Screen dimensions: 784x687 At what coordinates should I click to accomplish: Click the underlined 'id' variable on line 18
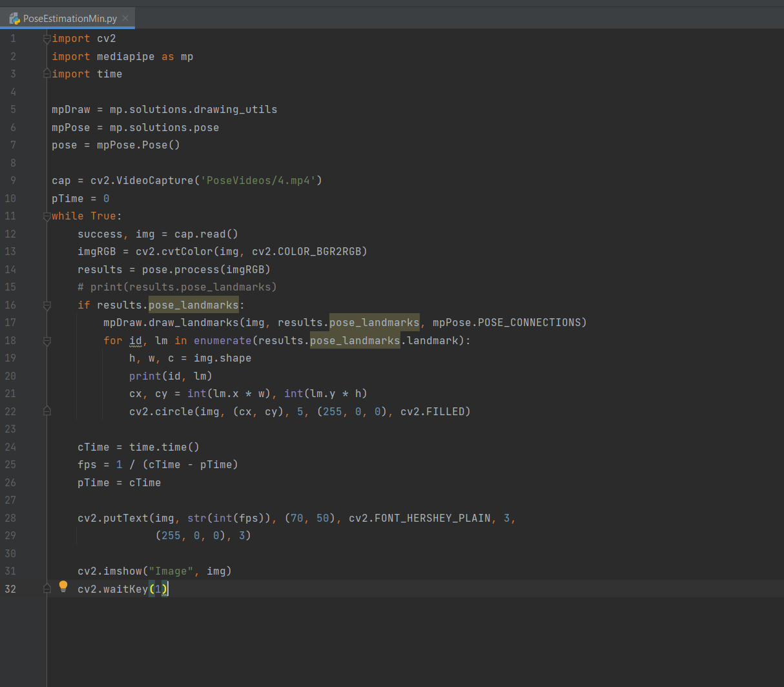pos(136,340)
